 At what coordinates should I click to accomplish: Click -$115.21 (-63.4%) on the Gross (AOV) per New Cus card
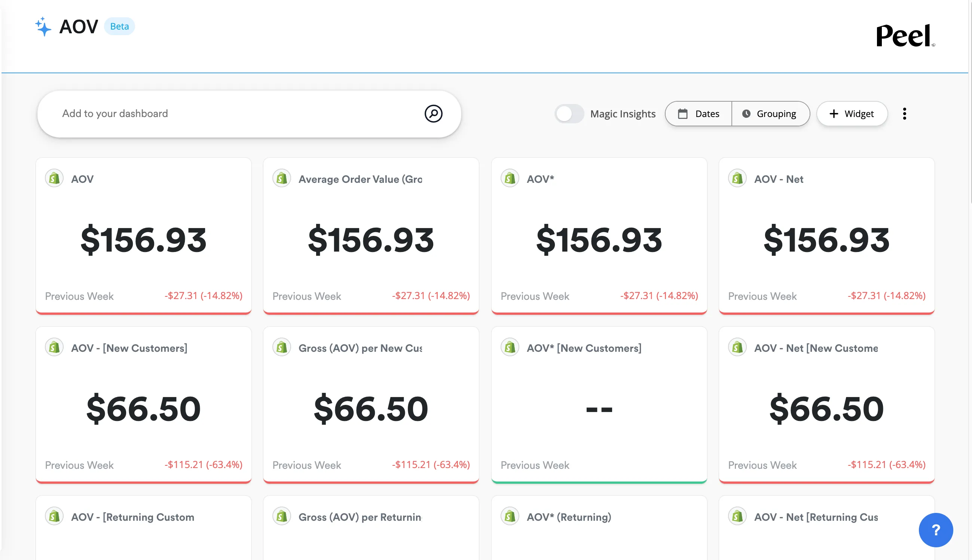[x=431, y=465]
